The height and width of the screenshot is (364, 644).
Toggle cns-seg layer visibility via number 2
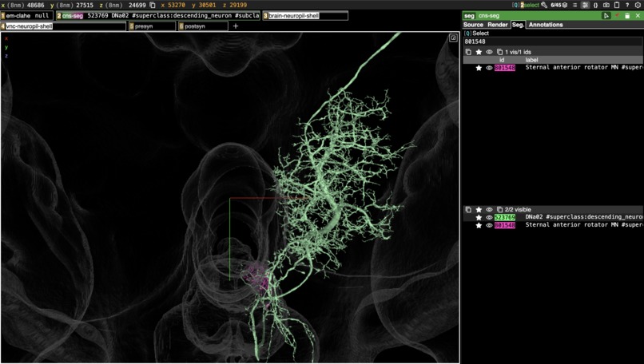(x=59, y=16)
